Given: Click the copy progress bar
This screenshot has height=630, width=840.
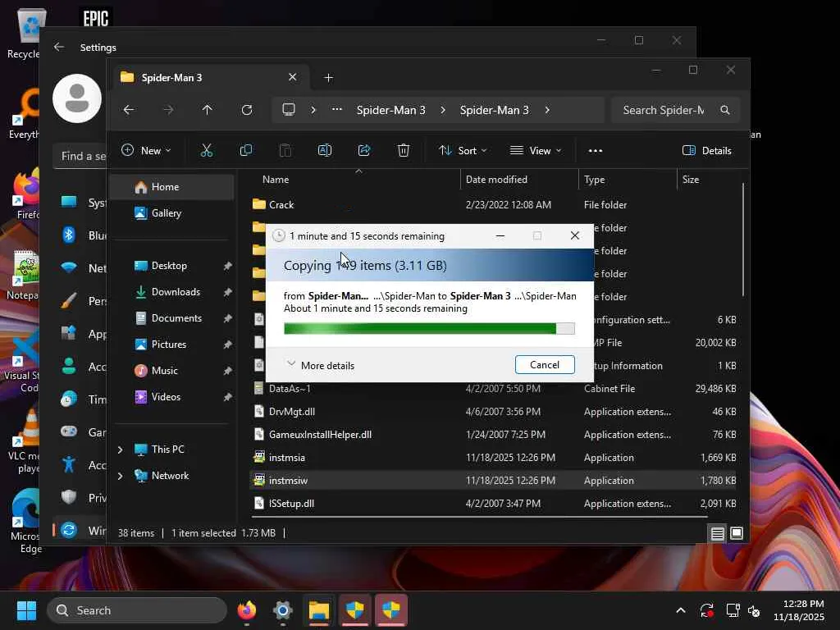Looking at the screenshot, I should pyautogui.click(x=429, y=328).
